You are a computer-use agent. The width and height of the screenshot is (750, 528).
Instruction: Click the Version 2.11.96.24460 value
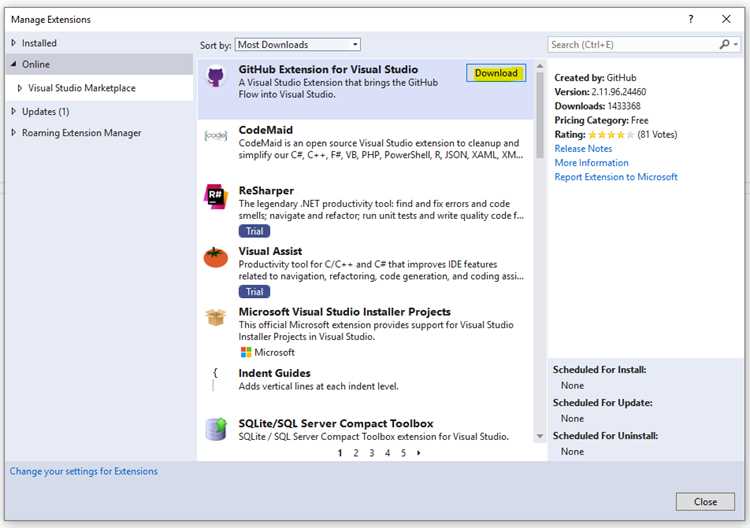618,92
